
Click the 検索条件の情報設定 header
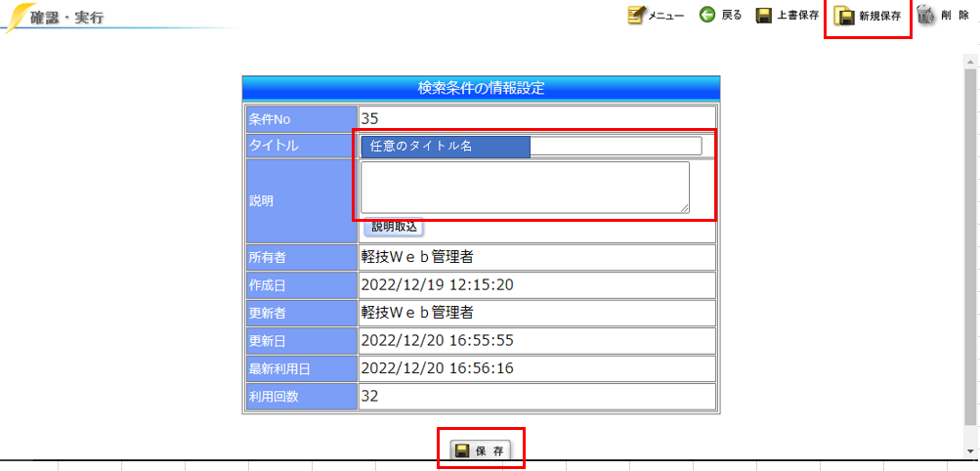[482, 88]
